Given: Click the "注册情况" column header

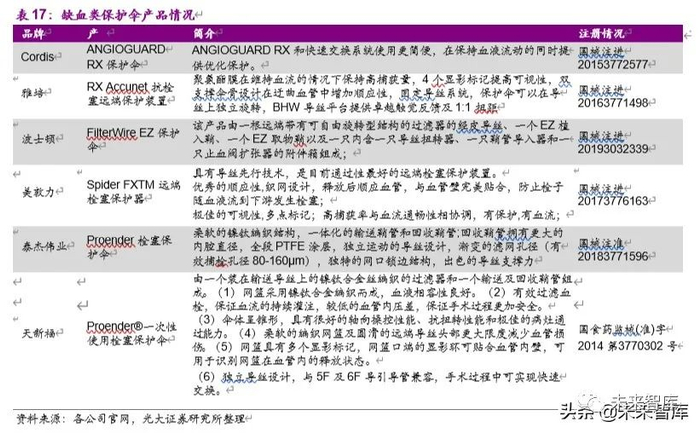Looking at the screenshot, I should tap(601, 33).
